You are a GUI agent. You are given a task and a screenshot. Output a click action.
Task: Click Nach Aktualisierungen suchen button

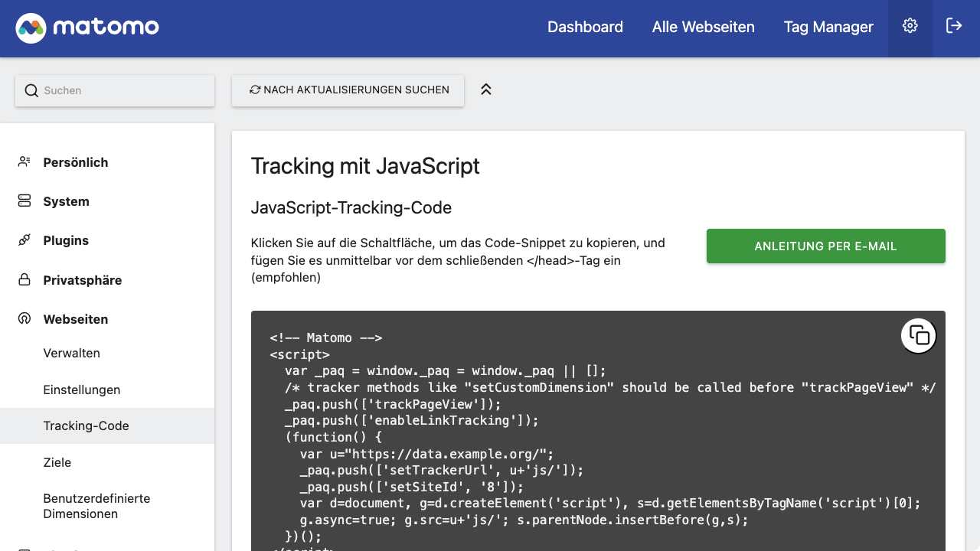[348, 90]
